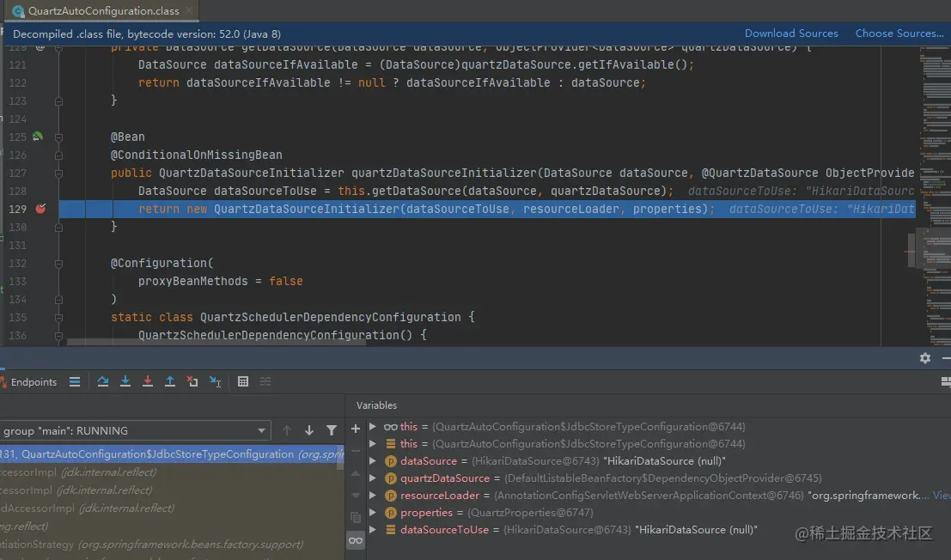Image resolution: width=951 pixels, height=560 pixels.
Task: Toggle the breakpoint on line 129
Action: point(40,209)
